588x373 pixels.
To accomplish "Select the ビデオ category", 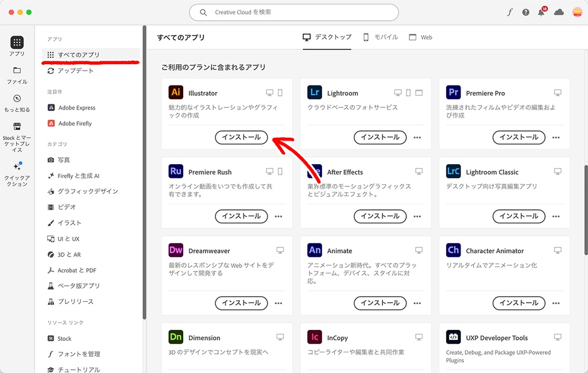I will point(62,207).
